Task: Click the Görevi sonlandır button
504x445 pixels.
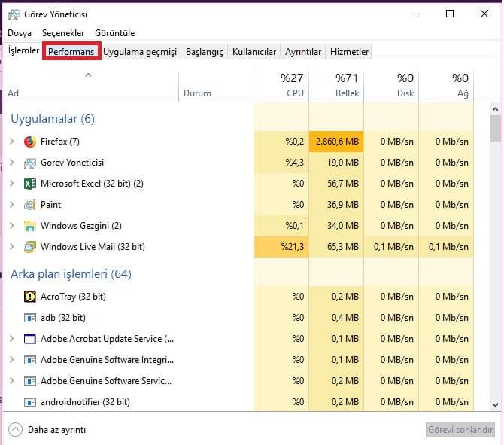Action: (460, 429)
